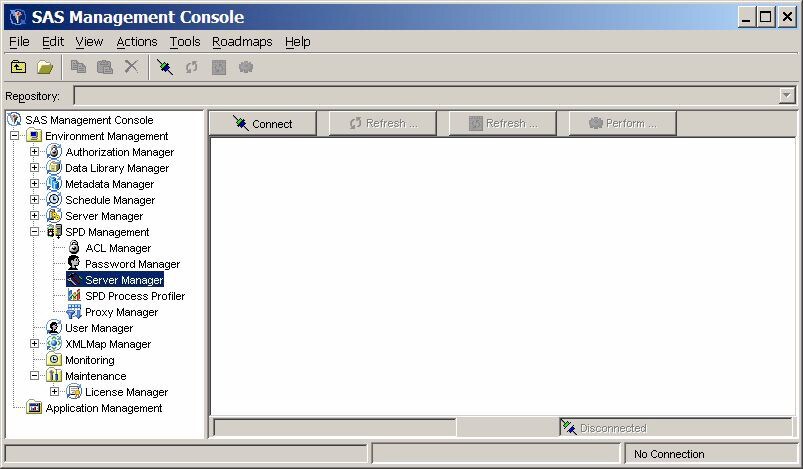Image resolution: width=803 pixels, height=469 pixels.
Task: Select the SPD Process Profiler tree label
Action: point(135,296)
